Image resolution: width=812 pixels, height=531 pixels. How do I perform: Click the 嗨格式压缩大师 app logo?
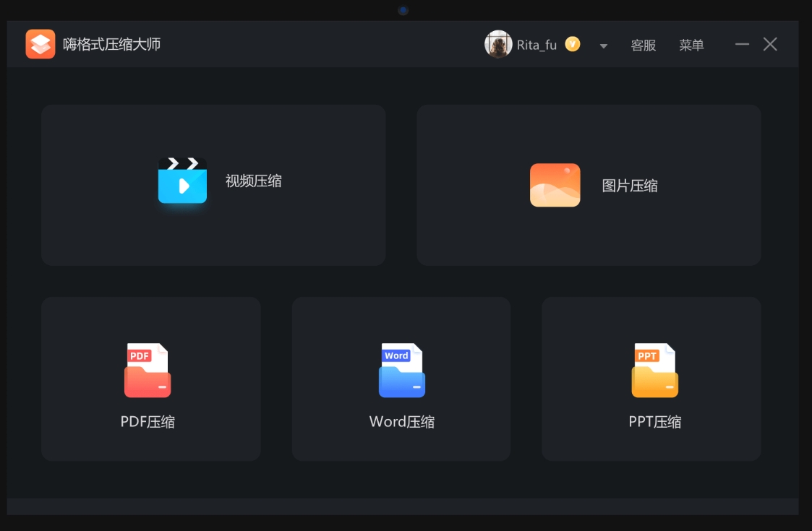click(x=40, y=43)
